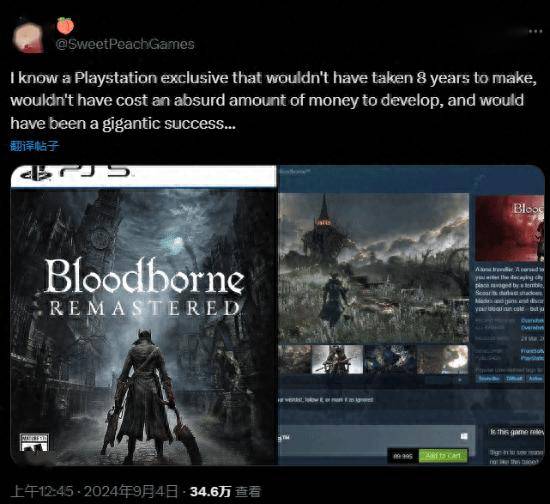Open the three-dot more options menu

(535, 31)
